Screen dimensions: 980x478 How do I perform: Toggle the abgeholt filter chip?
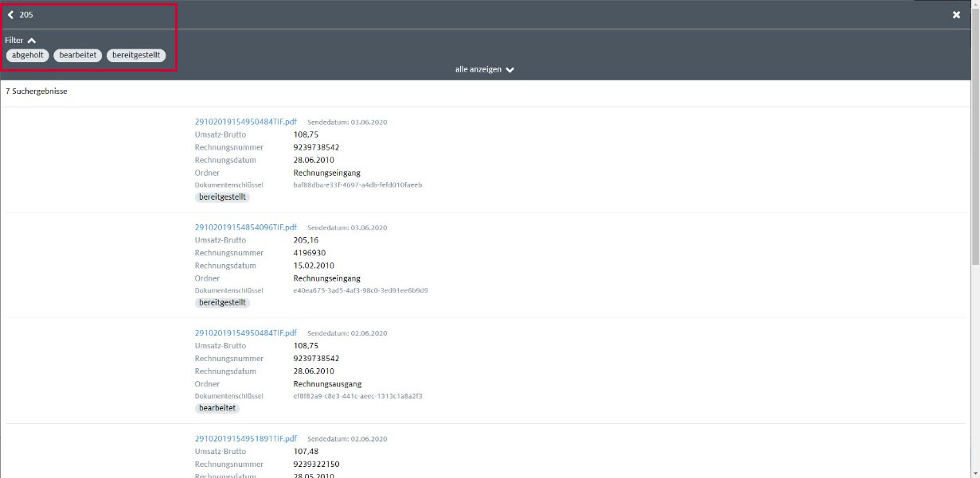28,56
